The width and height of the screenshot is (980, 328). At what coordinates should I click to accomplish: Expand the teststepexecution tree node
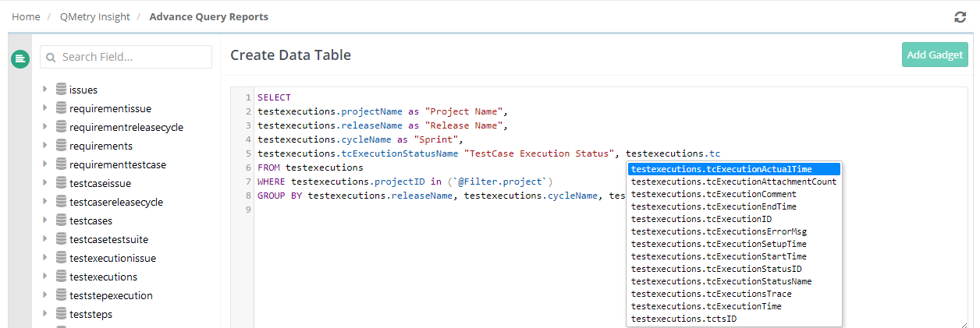45,295
